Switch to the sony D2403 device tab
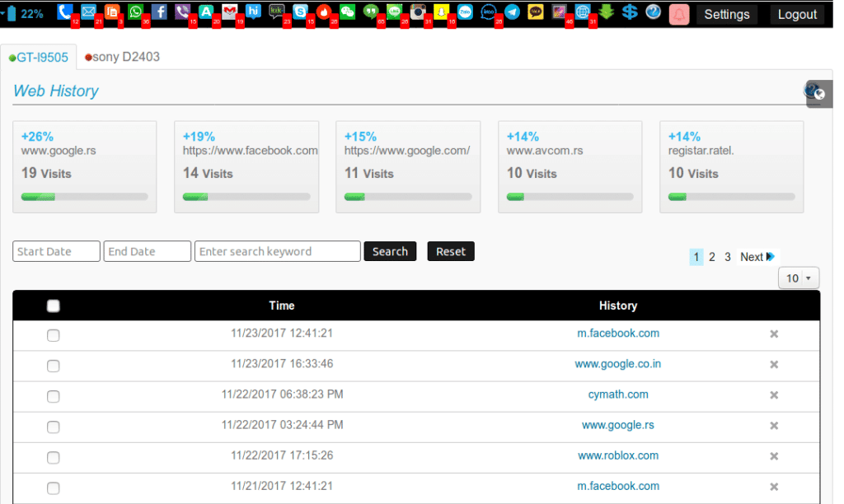 click(123, 57)
